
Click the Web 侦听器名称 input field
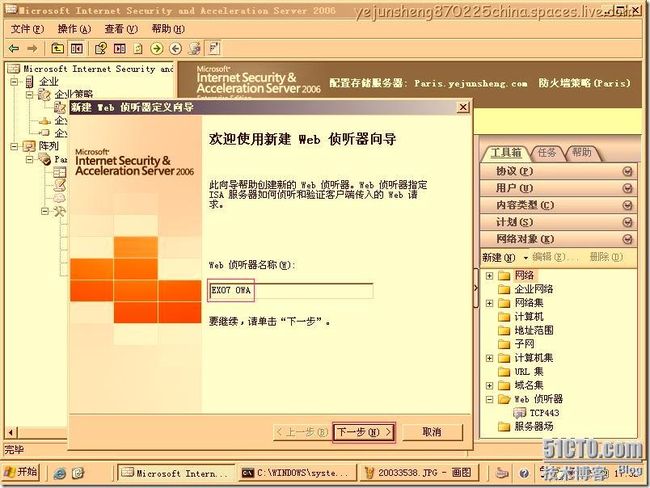click(x=291, y=291)
